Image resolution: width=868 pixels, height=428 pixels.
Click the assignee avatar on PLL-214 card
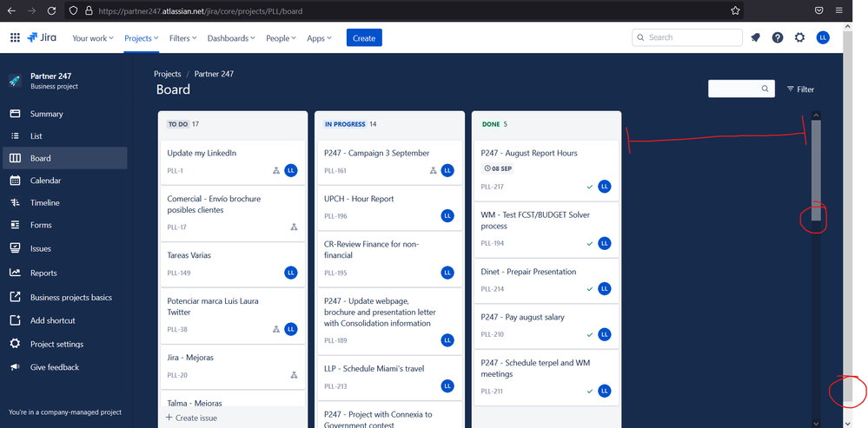click(x=605, y=288)
